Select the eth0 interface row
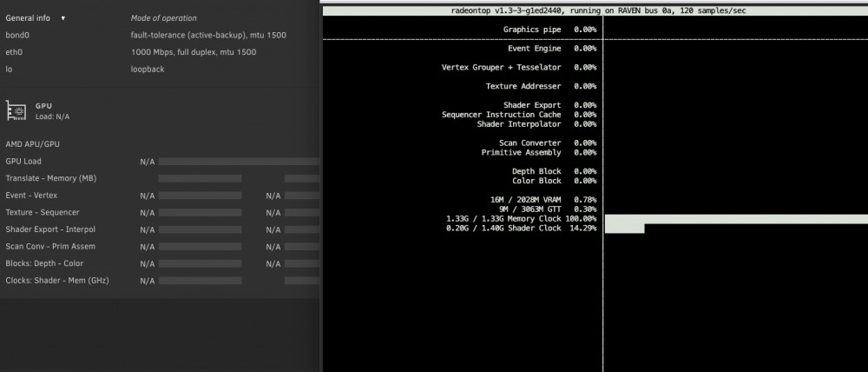Image resolution: width=868 pixels, height=372 pixels. [160, 52]
